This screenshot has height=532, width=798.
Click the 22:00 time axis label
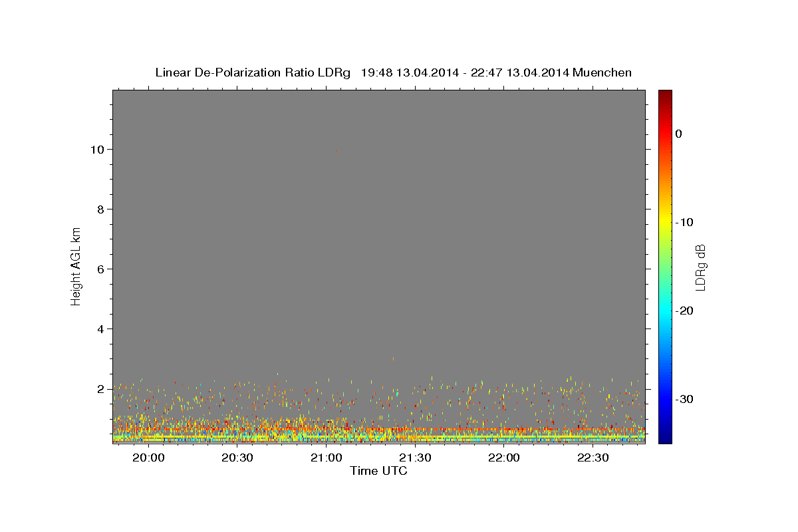504,458
